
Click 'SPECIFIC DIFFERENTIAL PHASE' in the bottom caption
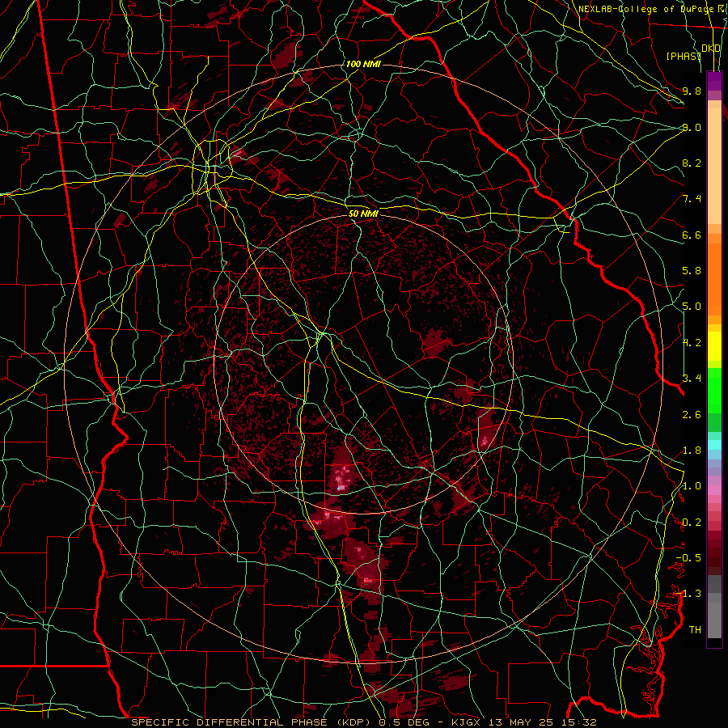pyautogui.click(x=230, y=722)
